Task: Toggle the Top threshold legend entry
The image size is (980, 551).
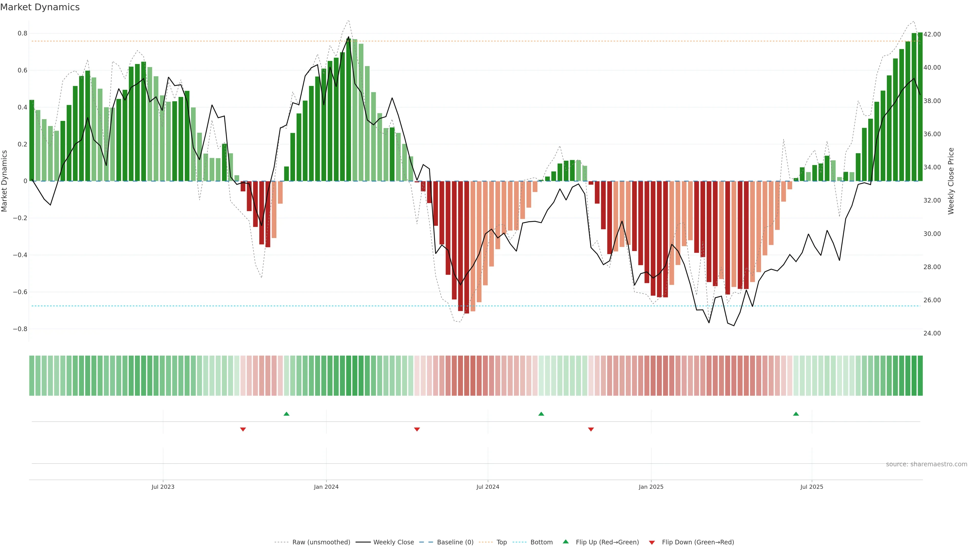Action: pos(501,542)
